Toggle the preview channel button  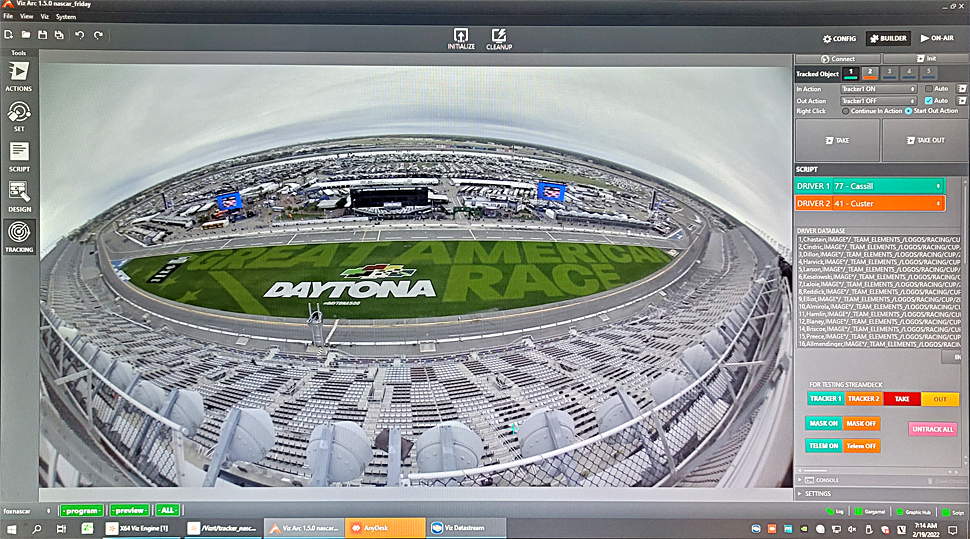click(x=130, y=511)
